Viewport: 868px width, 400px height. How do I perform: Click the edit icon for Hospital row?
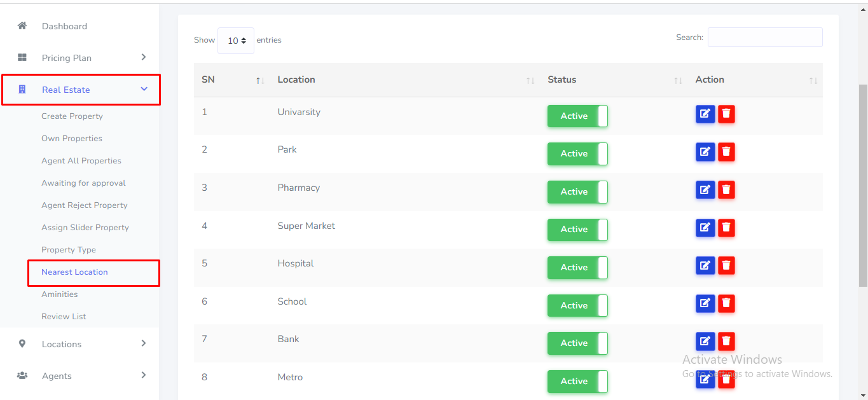coord(705,265)
